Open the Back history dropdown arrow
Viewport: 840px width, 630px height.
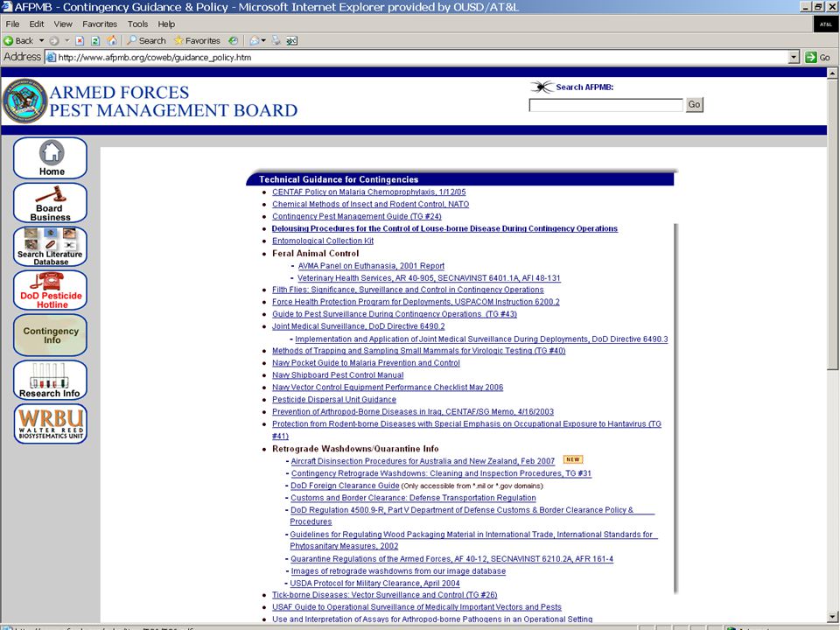pyautogui.click(x=41, y=41)
